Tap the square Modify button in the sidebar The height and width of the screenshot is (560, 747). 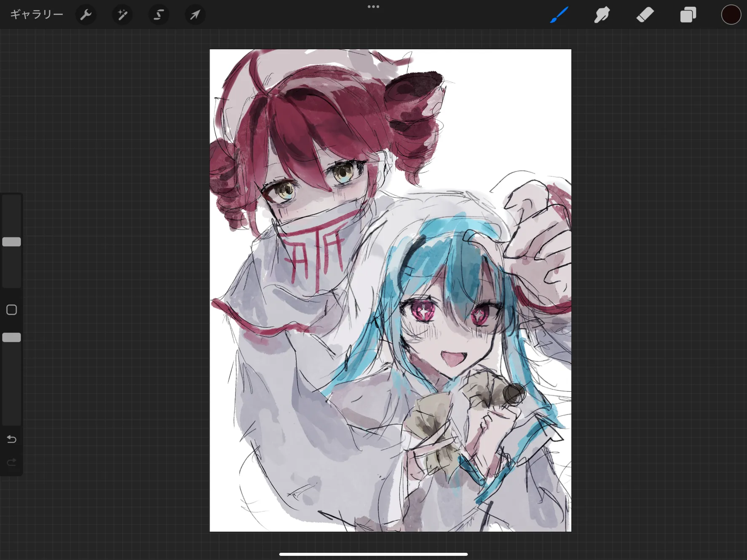pyautogui.click(x=11, y=310)
